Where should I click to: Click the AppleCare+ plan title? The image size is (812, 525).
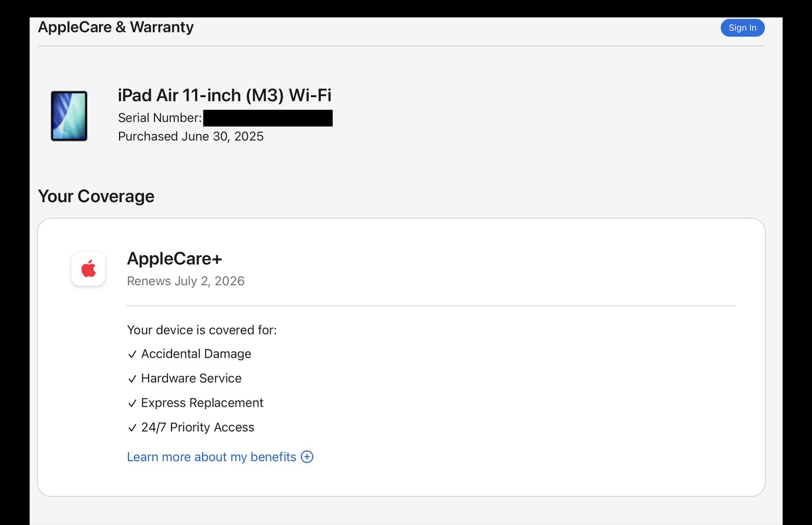(174, 259)
